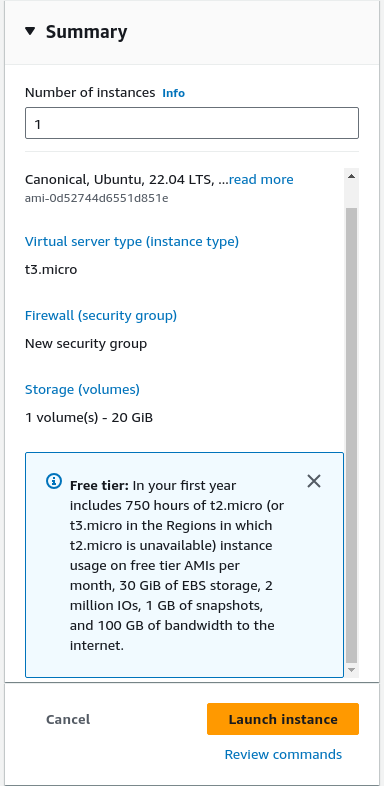
Task: Click the 1 volume(s) - 20 GiB value
Action: pyautogui.click(x=89, y=417)
